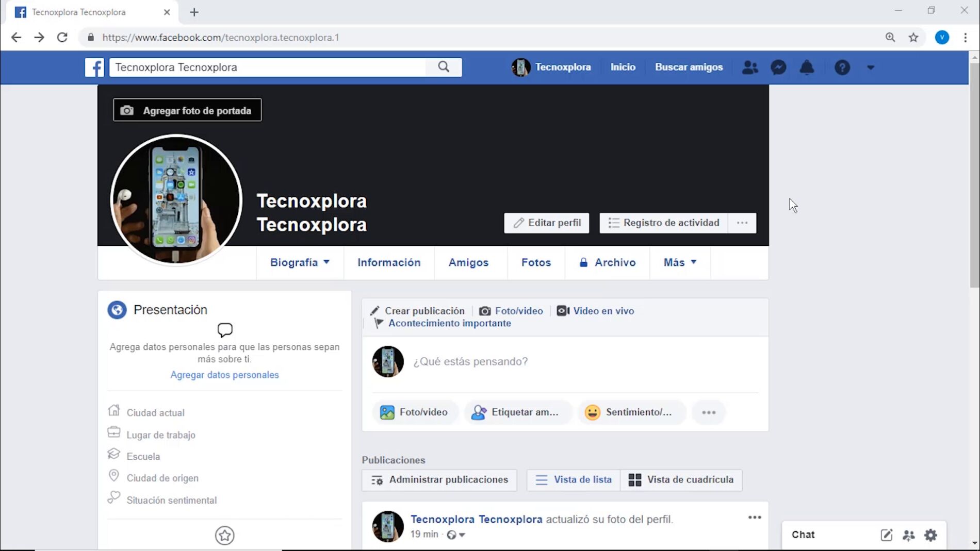Click Video en vivo
Image resolution: width=980 pixels, height=551 pixels.
(x=595, y=311)
